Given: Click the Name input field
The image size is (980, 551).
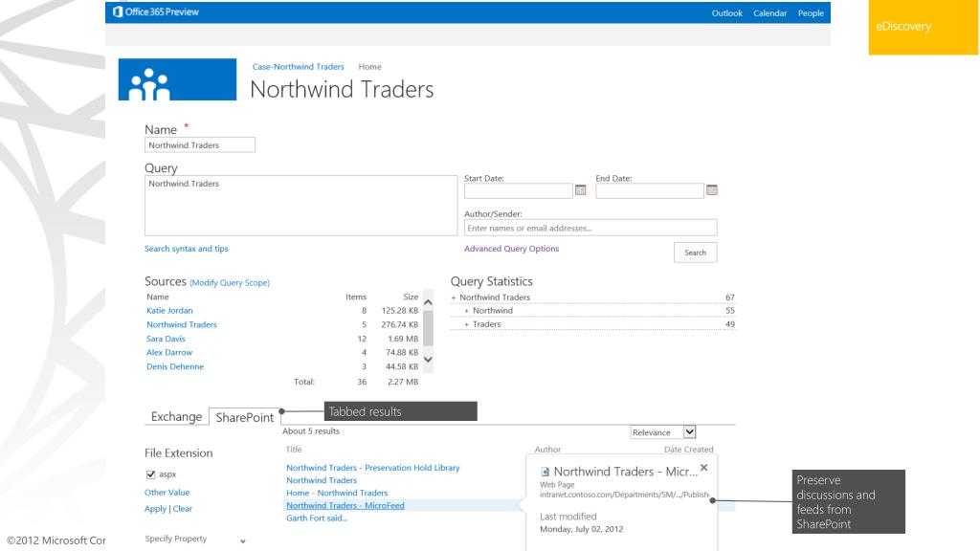Looking at the screenshot, I should (x=200, y=145).
